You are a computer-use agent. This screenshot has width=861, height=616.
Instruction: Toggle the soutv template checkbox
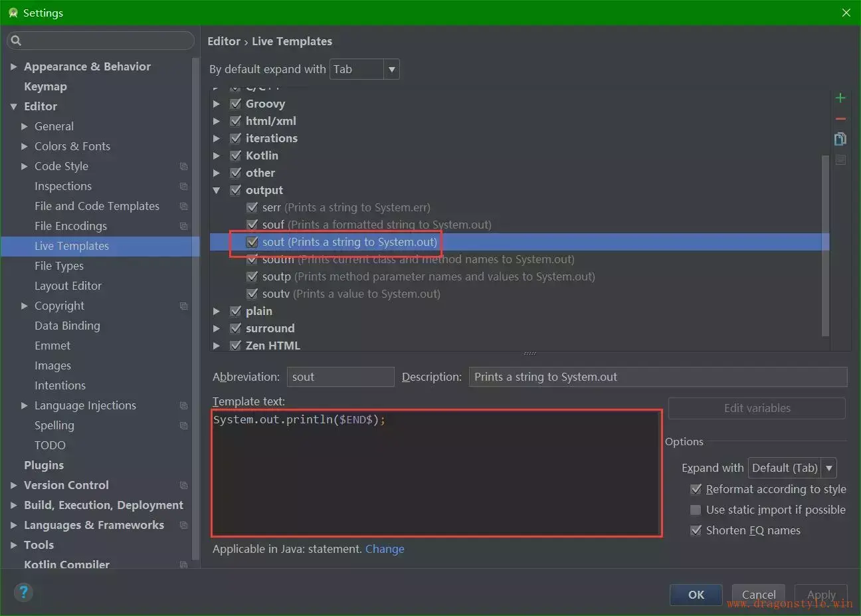pyautogui.click(x=252, y=294)
